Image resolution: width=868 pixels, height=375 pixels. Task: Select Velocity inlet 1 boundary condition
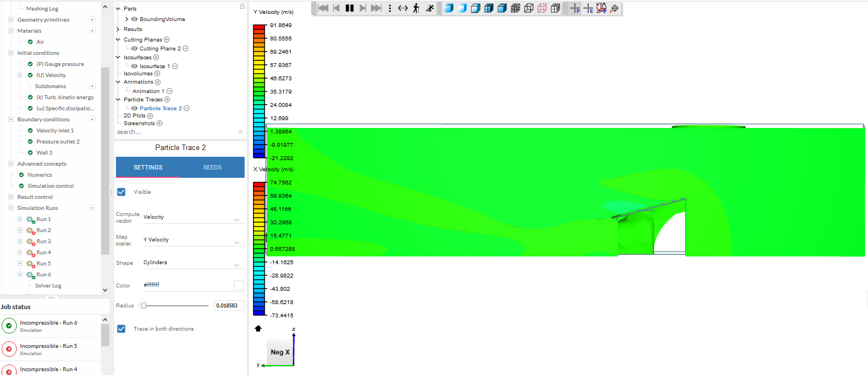tap(55, 131)
